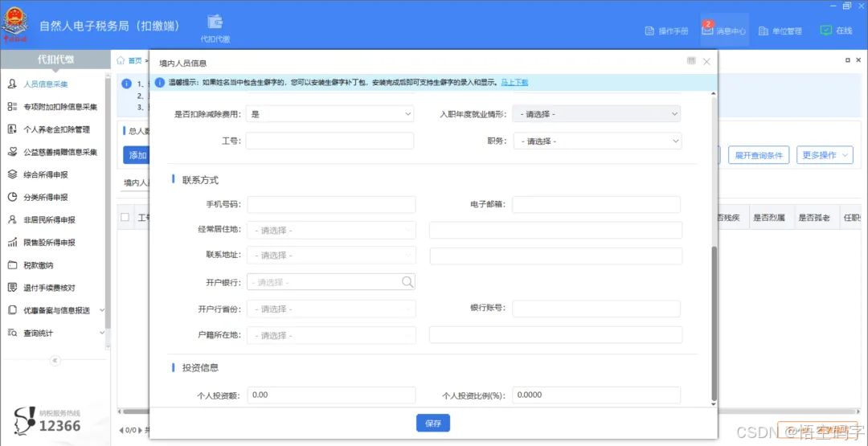Click the 公益慈善捐赠信息采集 sidebar icon
Image resolution: width=868 pixels, height=446 pixels.
(x=12, y=152)
